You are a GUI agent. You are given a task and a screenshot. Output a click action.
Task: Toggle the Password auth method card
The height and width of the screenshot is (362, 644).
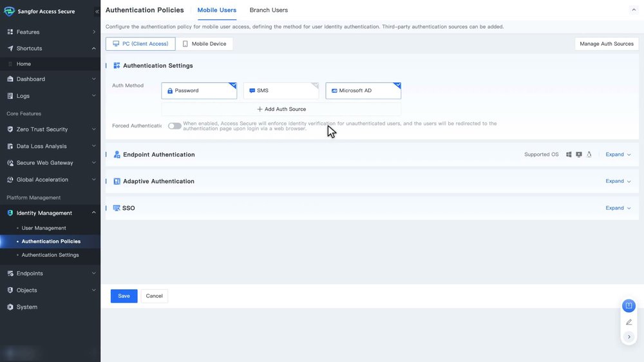pyautogui.click(x=199, y=90)
